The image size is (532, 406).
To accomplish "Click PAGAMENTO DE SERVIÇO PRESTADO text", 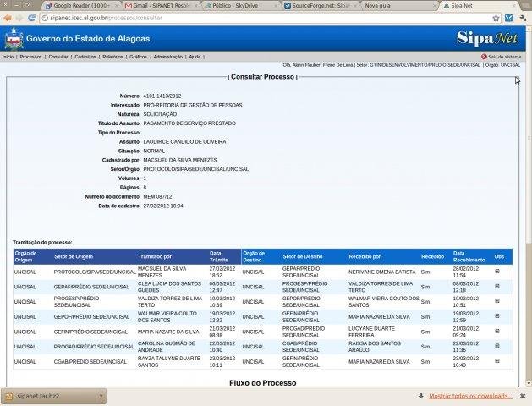I will 189,123.
